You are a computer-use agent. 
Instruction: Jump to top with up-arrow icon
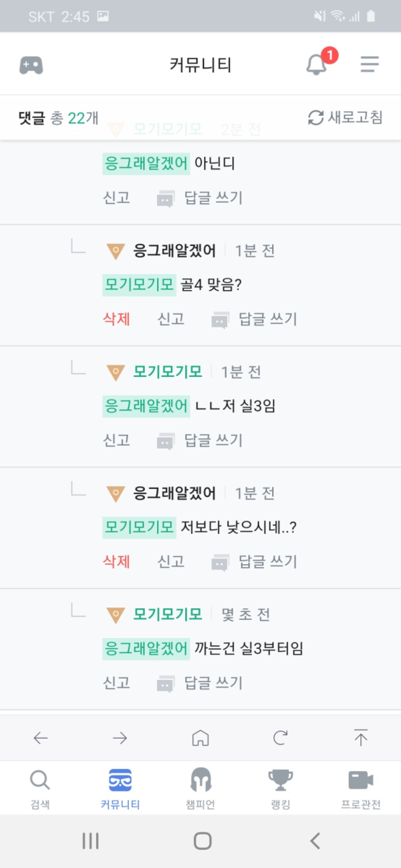pyautogui.click(x=360, y=737)
